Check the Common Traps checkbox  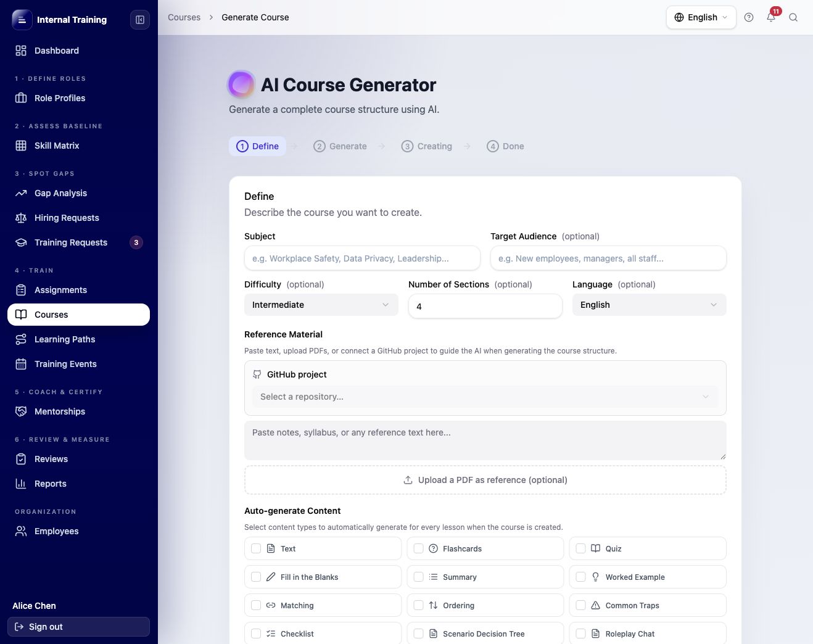(x=580, y=605)
